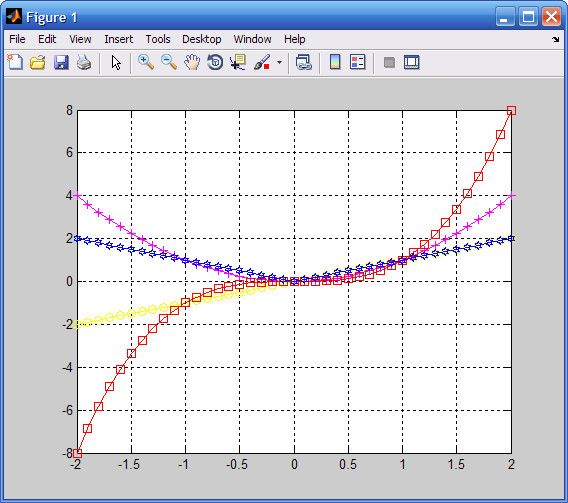The height and width of the screenshot is (503, 568).
Task: Select the Edit Plot arrow tool
Action: (116, 63)
